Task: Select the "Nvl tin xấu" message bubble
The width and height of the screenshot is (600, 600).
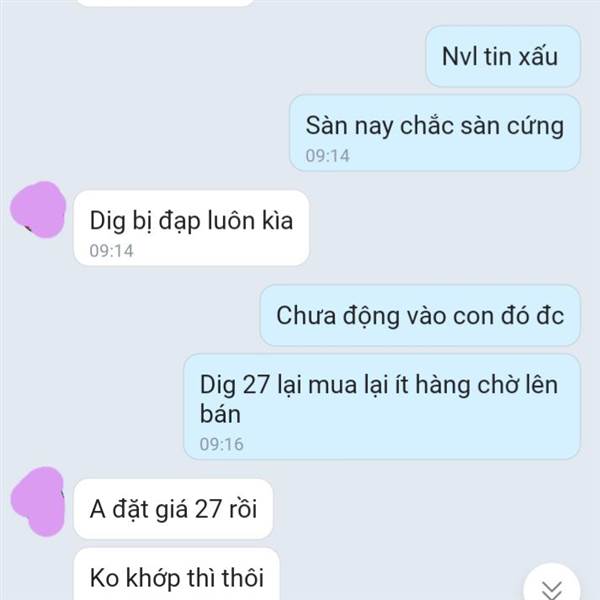Action: (503, 57)
